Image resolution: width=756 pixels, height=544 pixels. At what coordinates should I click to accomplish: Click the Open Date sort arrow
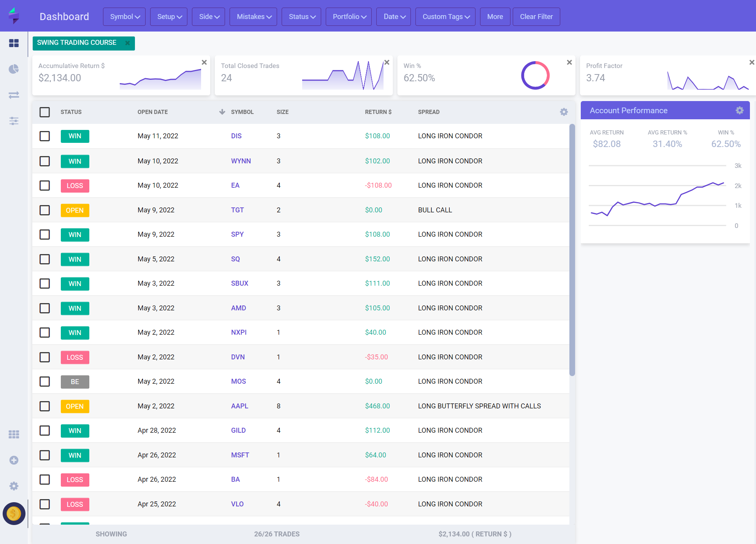pyautogui.click(x=222, y=112)
